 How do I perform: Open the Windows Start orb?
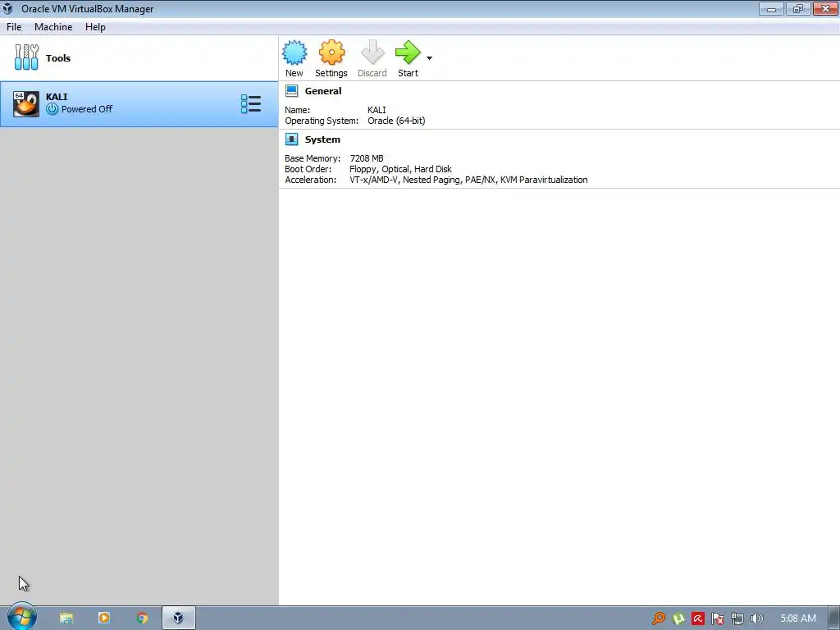click(21, 617)
